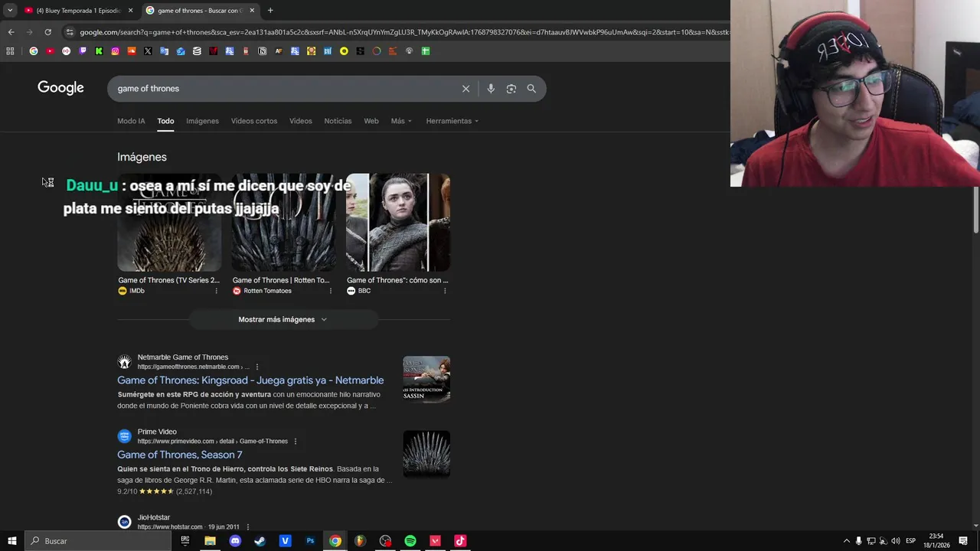
Task: Open the tab search dropdown arrow
Action: pyautogui.click(x=10, y=11)
